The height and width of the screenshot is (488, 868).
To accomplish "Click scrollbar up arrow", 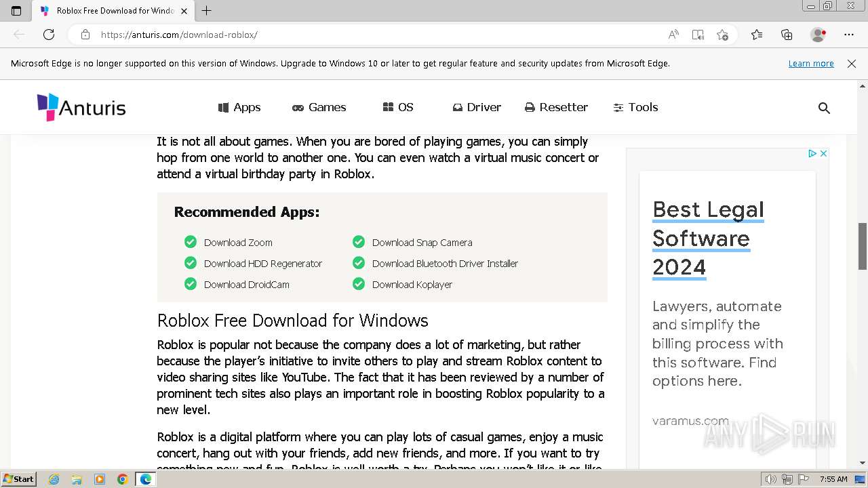I will [x=863, y=86].
